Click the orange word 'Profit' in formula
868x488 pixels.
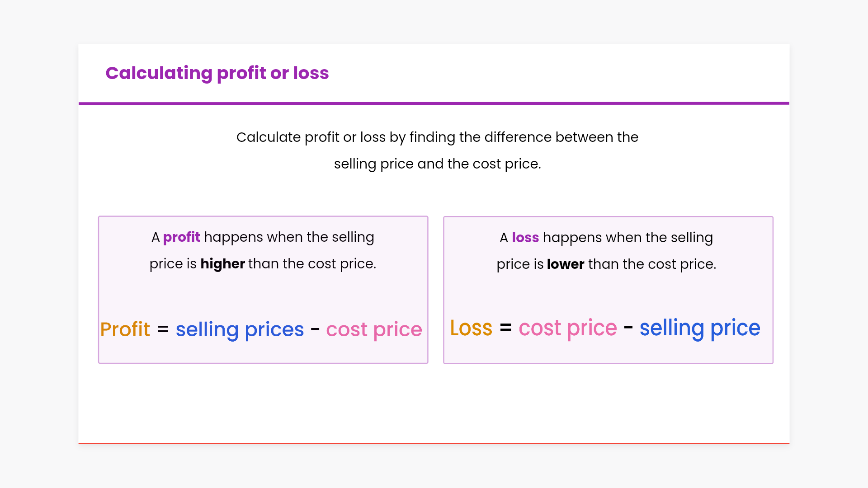point(125,329)
